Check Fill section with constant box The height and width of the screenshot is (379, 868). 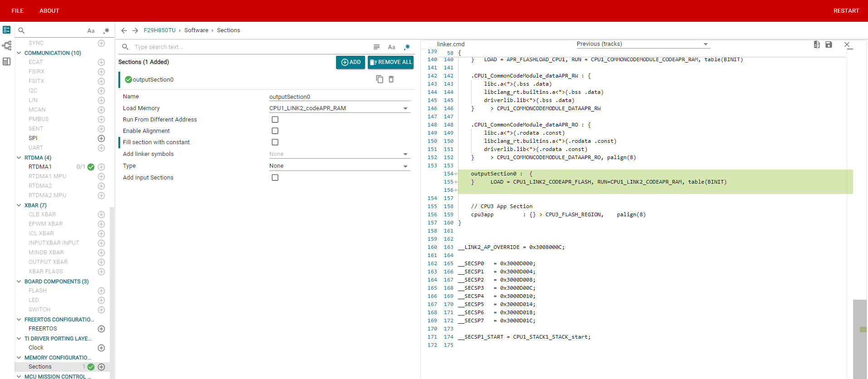[275, 142]
